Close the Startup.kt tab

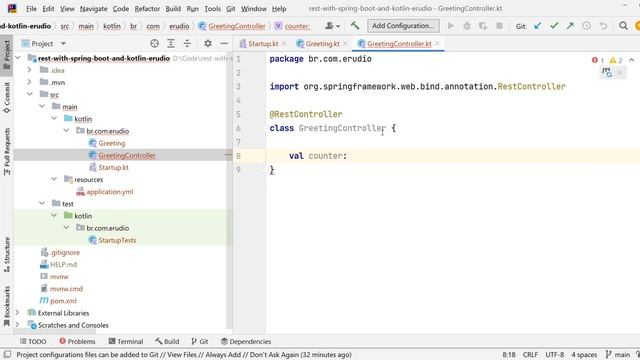tap(284, 44)
